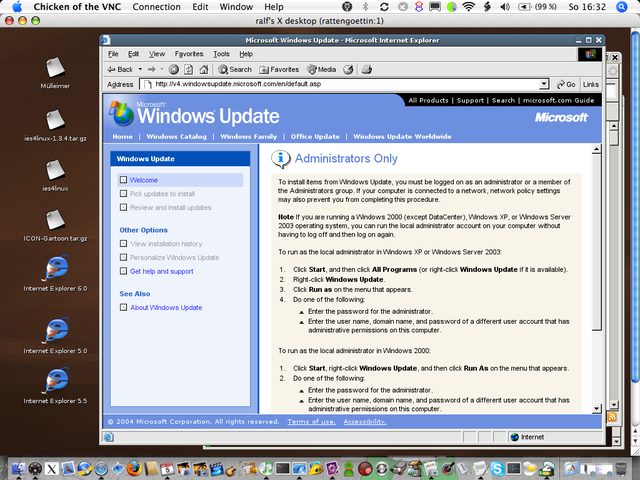Open the Favorites menu in Internet Explorer

pyautogui.click(x=189, y=54)
